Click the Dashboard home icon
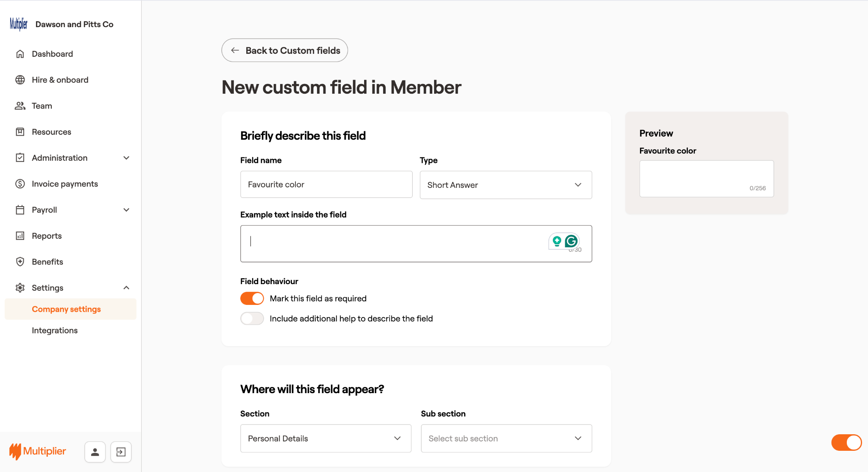The width and height of the screenshot is (868, 472). (20, 54)
